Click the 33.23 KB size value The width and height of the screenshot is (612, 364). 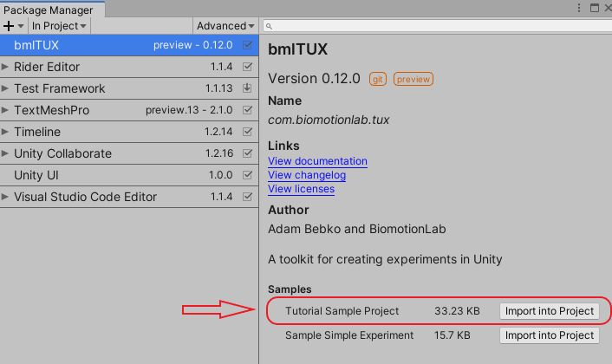click(457, 311)
